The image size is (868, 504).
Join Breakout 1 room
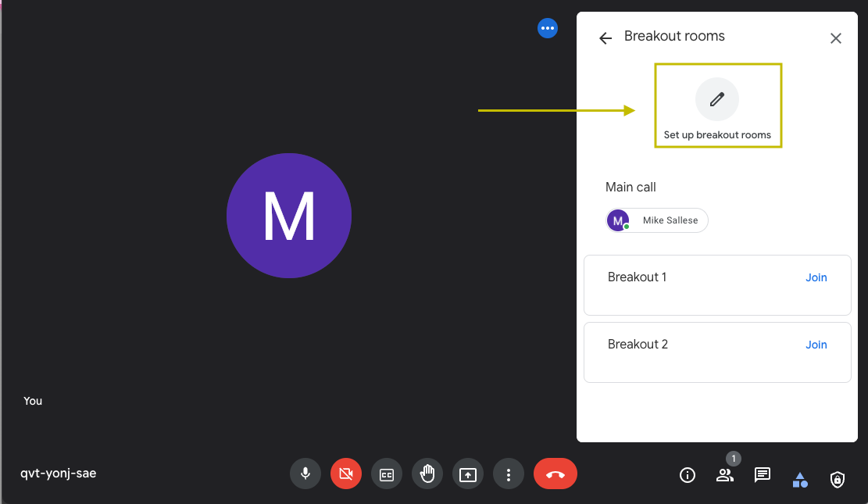click(x=816, y=277)
